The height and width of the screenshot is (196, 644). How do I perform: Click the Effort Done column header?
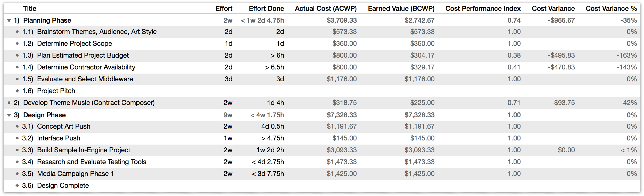point(266,8)
